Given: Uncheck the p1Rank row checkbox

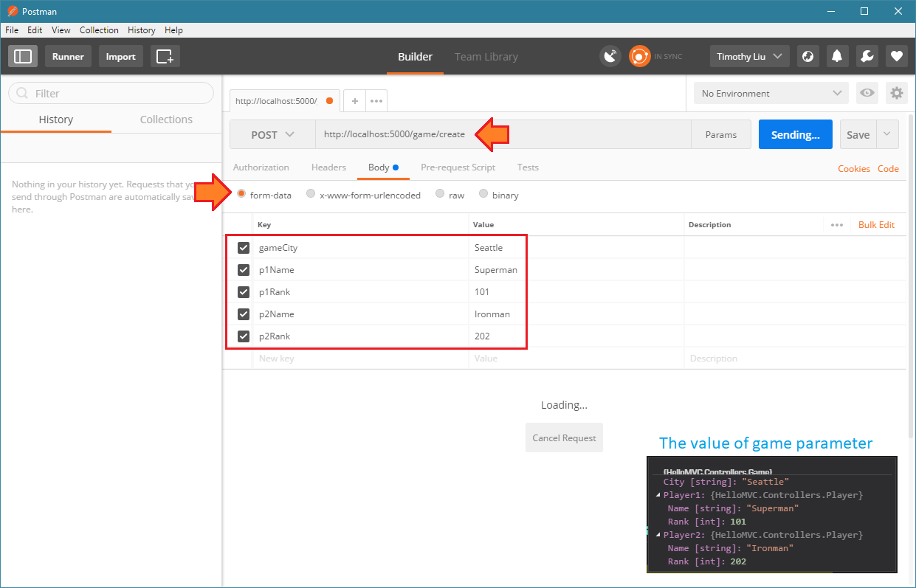Looking at the screenshot, I should point(244,292).
